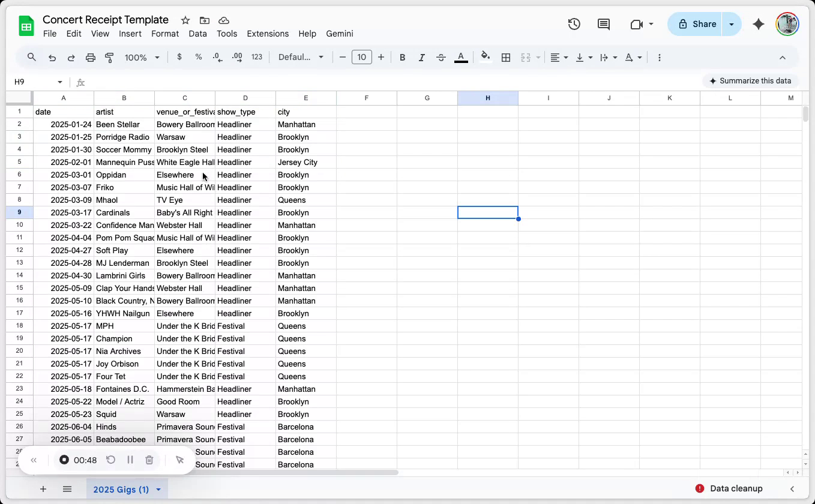Increase the font size
This screenshot has height=504, width=815.
(381, 58)
